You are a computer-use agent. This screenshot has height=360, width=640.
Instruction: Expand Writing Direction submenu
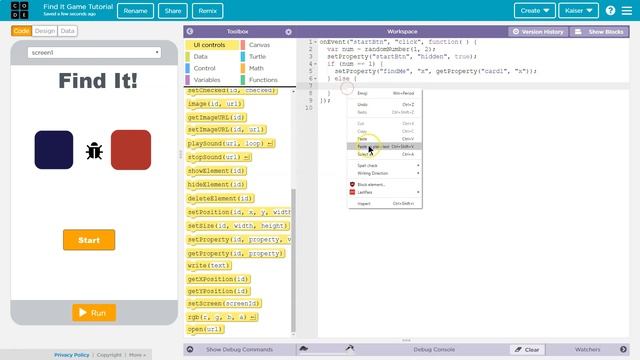[384, 173]
